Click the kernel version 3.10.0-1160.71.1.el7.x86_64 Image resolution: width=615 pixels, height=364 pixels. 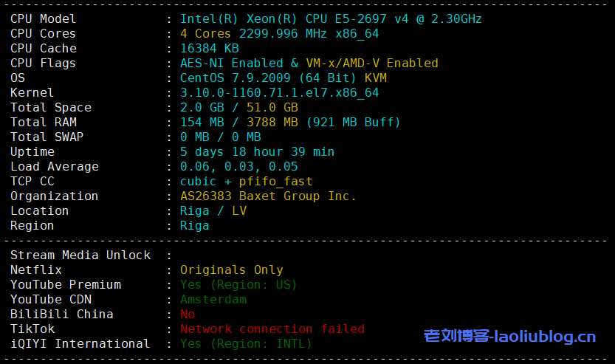[x=279, y=93]
